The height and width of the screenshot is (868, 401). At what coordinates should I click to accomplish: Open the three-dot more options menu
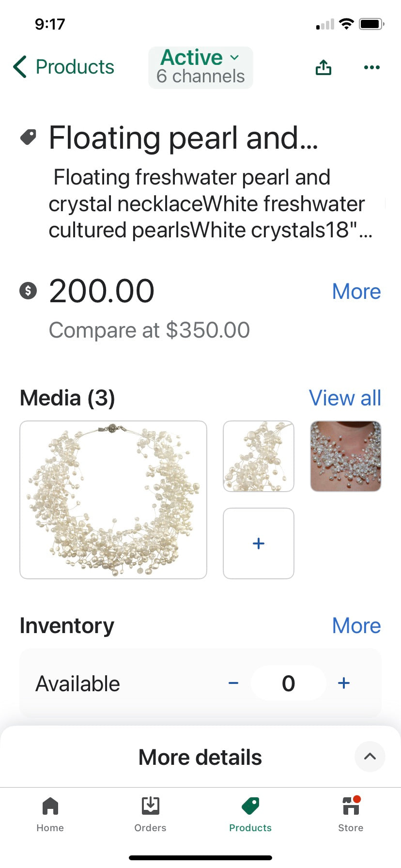tap(371, 67)
